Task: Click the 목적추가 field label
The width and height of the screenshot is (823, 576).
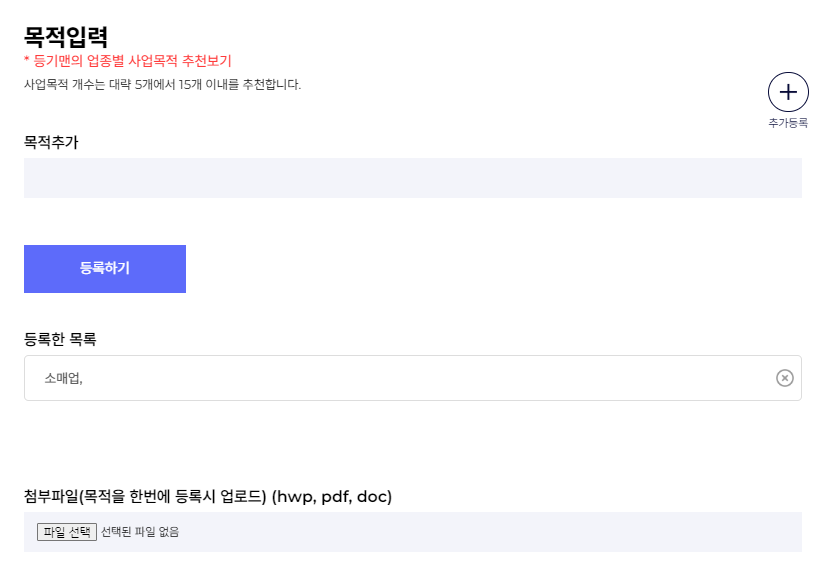Action: click(51, 142)
